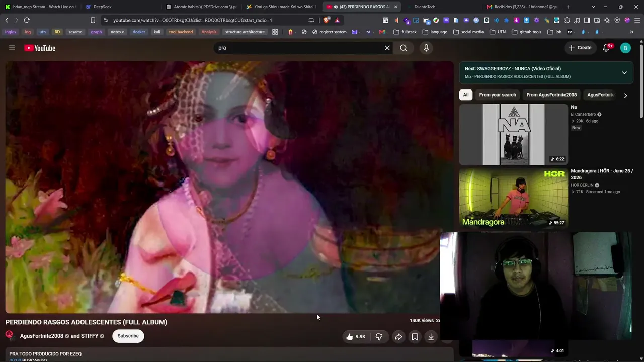Open the media controls music note icon
The width and height of the screenshot is (644, 362).
pyautogui.click(x=577, y=20)
